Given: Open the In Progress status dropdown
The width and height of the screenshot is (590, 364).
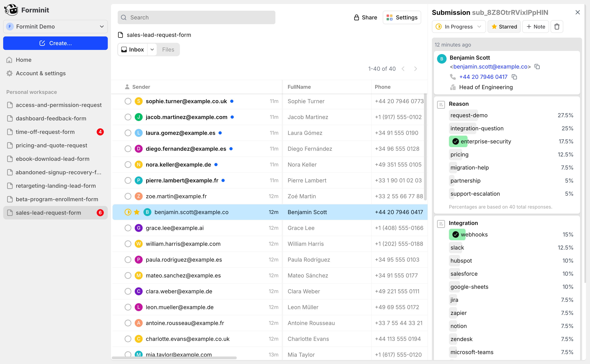Looking at the screenshot, I should coord(458,27).
